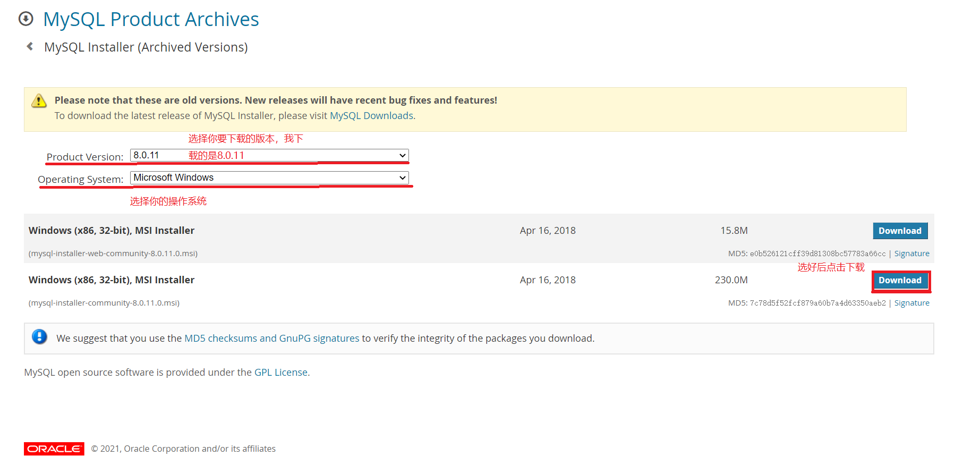Download the 230.0M MSI installer
Image resolution: width=980 pixels, height=456 pixels.
900,280
